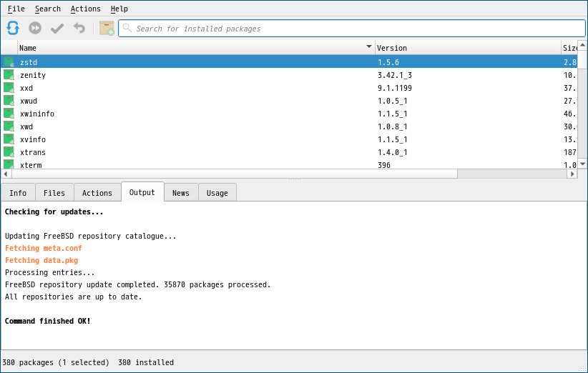
Task: Click the magnifier icon in search box
Action: pyautogui.click(x=127, y=29)
